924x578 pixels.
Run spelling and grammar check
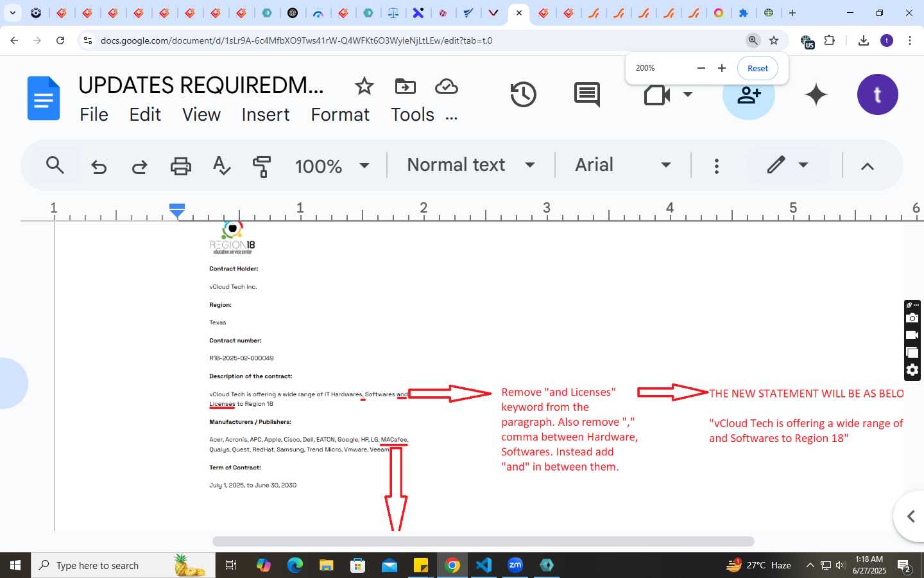(x=221, y=166)
